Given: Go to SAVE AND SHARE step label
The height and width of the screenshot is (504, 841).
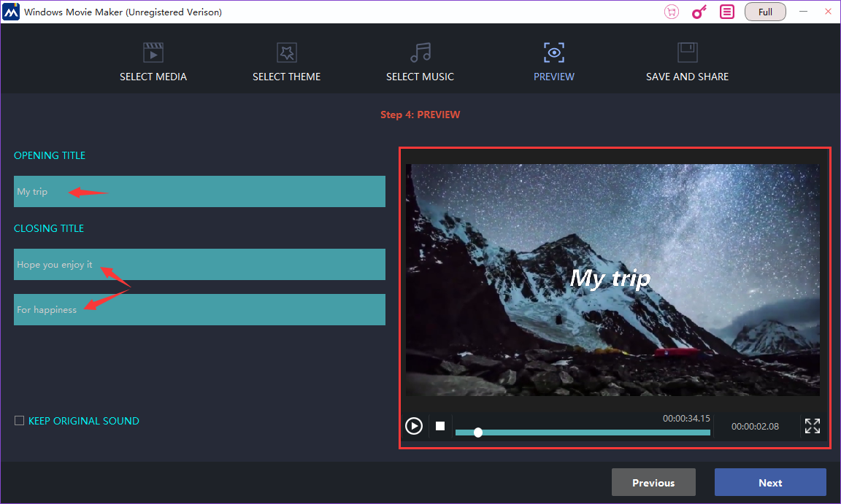Looking at the screenshot, I should [x=687, y=77].
